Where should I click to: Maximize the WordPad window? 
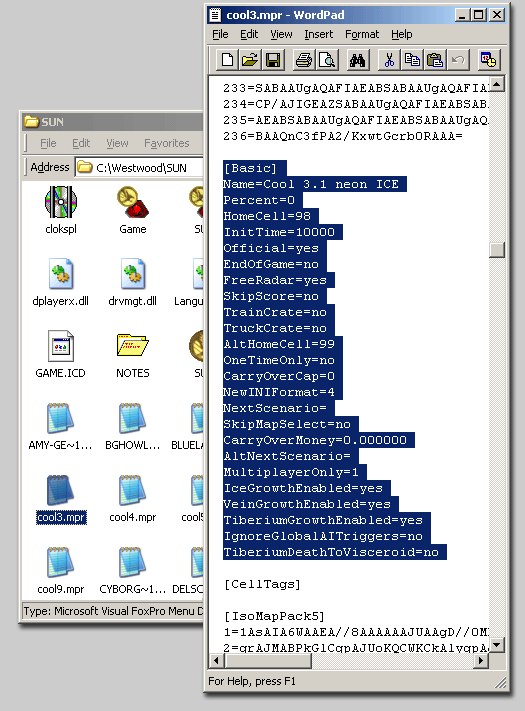click(x=478, y=15)
